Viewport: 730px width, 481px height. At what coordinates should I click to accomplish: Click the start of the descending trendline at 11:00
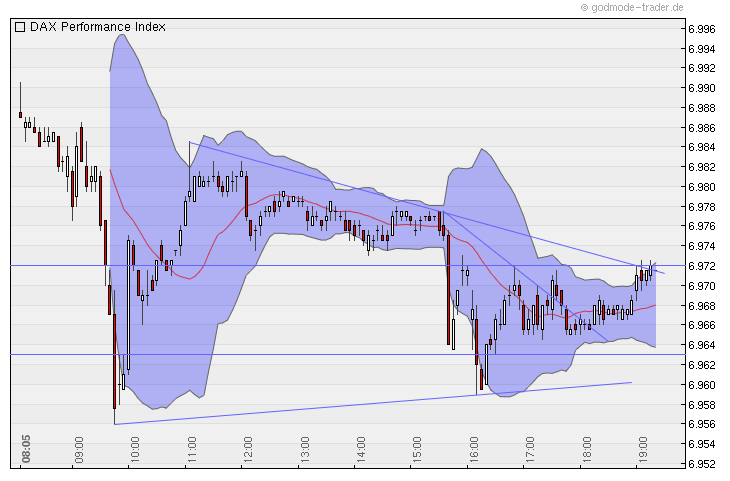pyautogui.click(x=189, y=142)
